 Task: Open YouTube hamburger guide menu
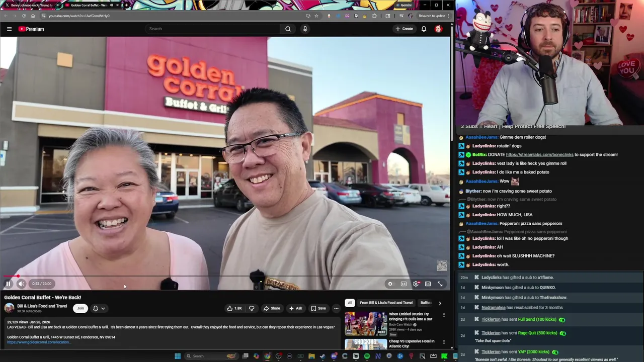point(9,29)
